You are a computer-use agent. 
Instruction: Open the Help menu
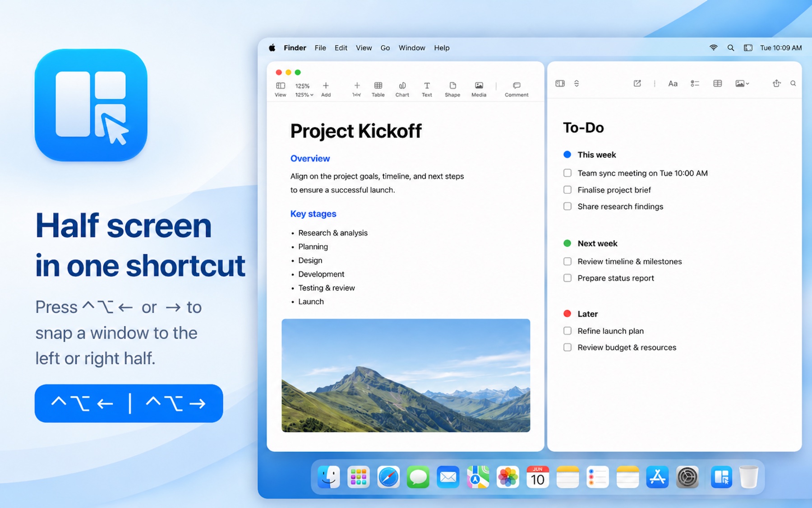coord(442,48)
